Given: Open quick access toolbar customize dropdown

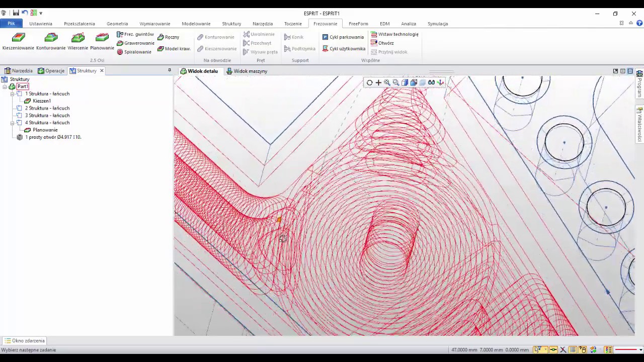Looking at the screenshot, I should pyautogui.click(x=41, y=13).
